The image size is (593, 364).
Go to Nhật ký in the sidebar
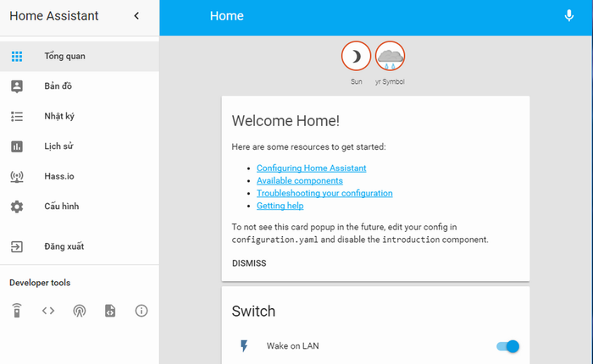pos(61,117)
